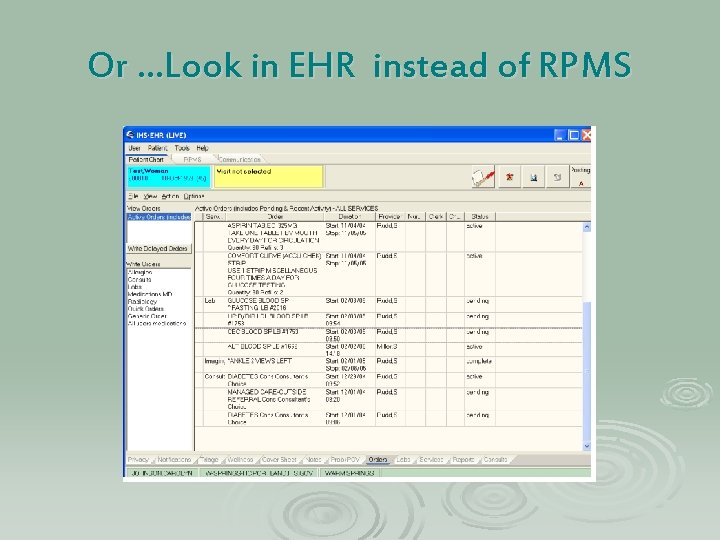
Task: Open the View menu of the orders pane
Action: (x=150, y=196)
